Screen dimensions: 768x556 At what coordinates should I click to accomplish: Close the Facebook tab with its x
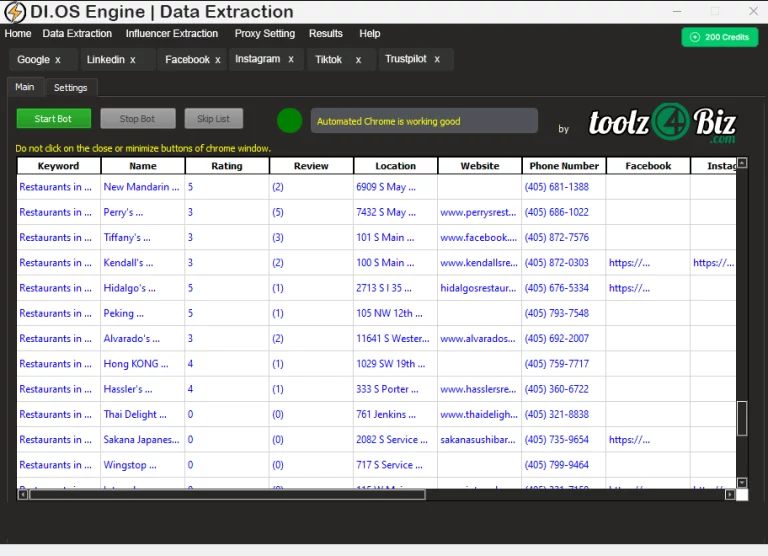217,60
